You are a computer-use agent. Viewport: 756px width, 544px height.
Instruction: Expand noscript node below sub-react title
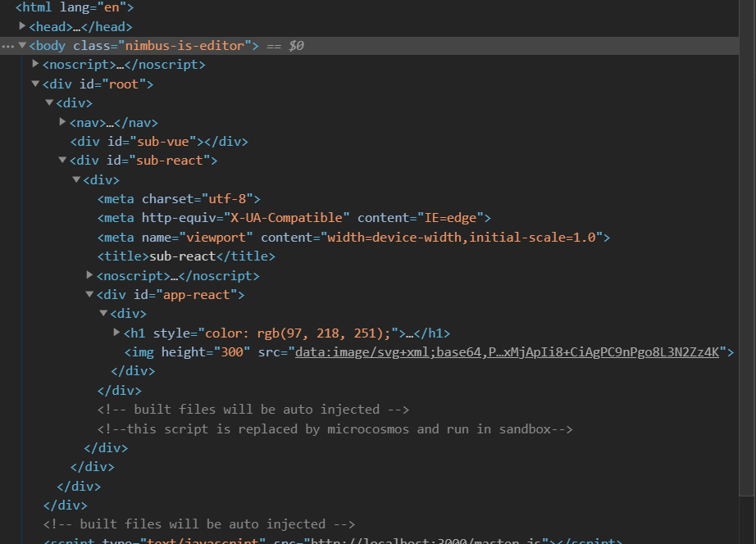pyautogui.click(x=89, y=274)
